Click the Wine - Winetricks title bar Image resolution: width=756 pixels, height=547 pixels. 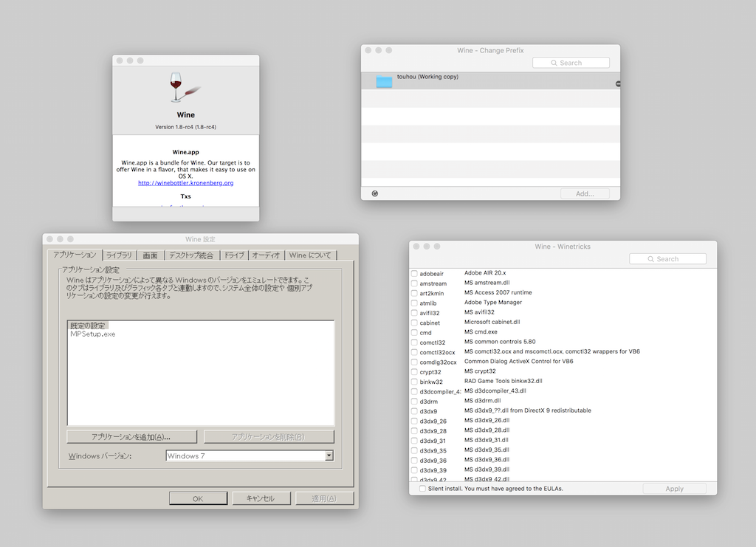563,247
